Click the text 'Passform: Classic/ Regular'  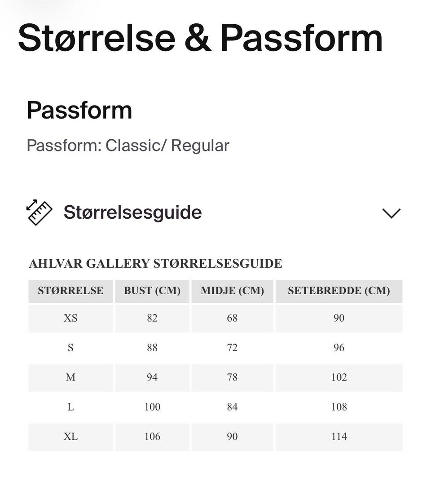coord(128,145)
